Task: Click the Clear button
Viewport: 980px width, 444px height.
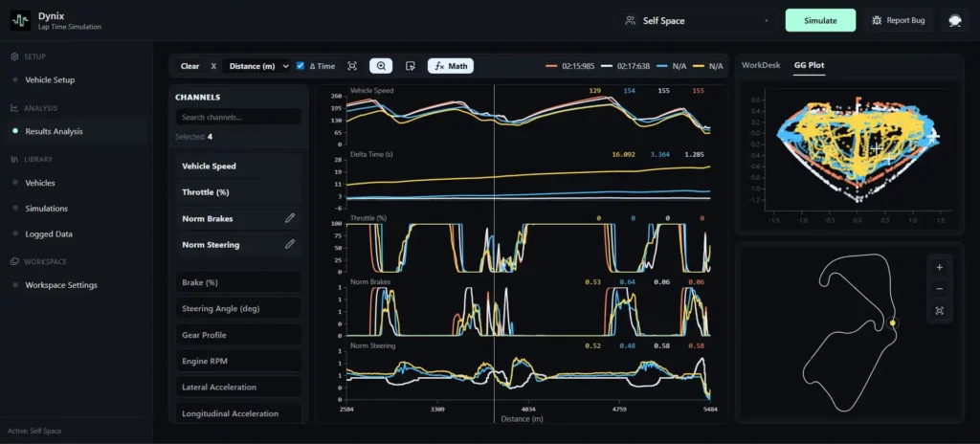Action: click(190, 66)
